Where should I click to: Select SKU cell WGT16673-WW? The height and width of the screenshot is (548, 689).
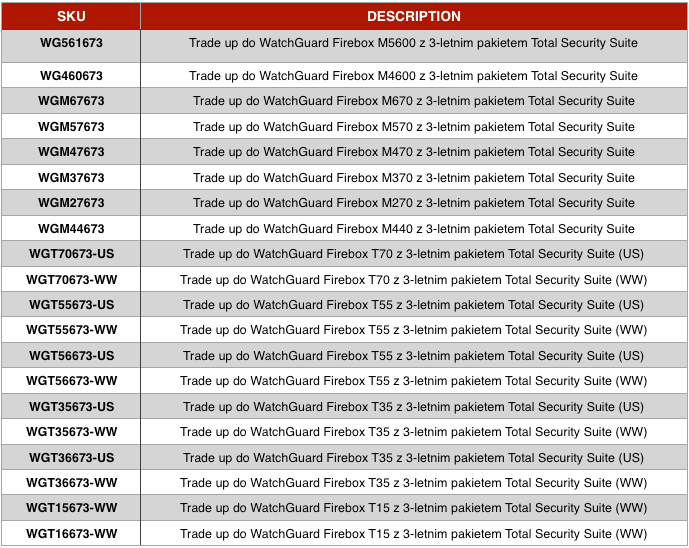point(71,533)
